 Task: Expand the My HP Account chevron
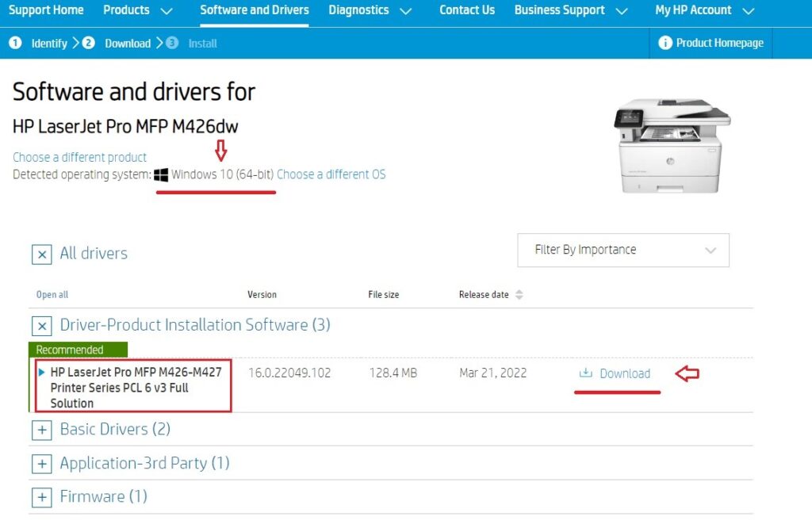[x=749, y=11]
